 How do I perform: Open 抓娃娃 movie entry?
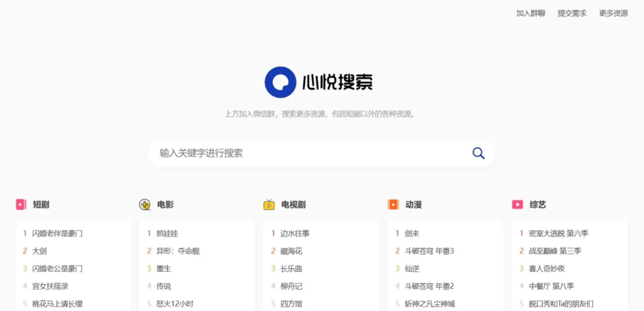click(x=167, y=233)
